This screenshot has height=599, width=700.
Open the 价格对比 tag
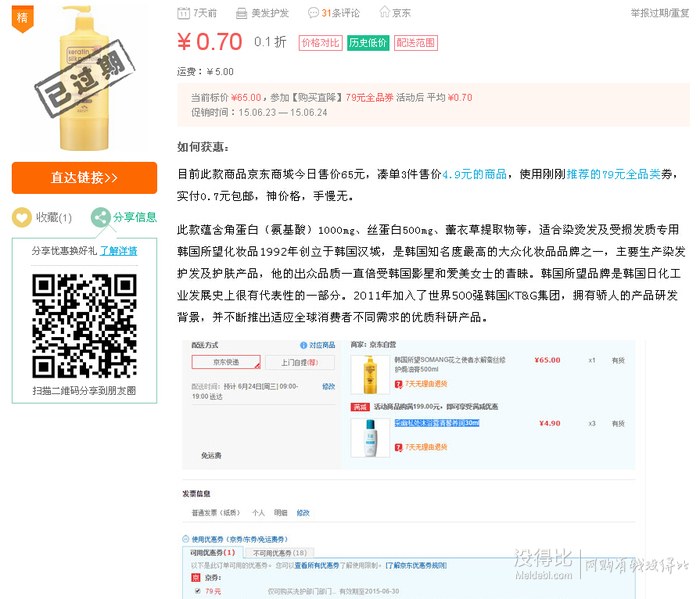pos(320,43)
